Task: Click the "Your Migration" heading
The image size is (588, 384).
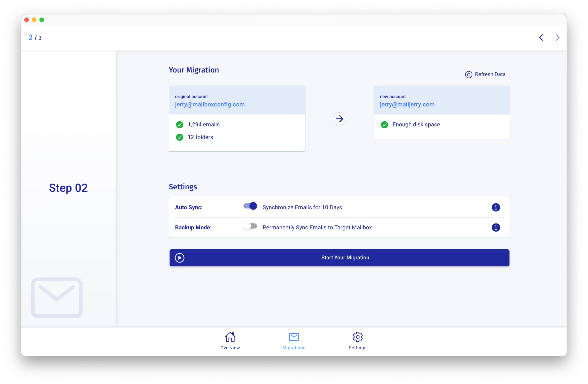Action: click(194, 70)
